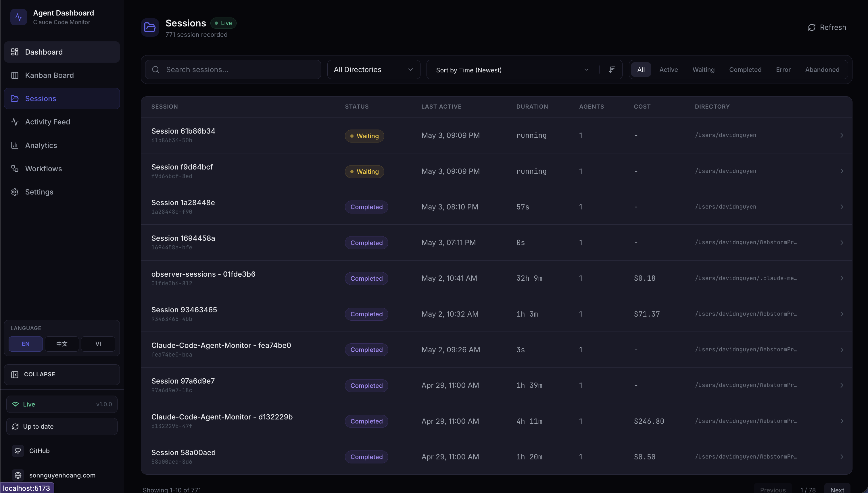
Task: Click Waiting status badge for Session 61b86b34
Action: point(364,136)
